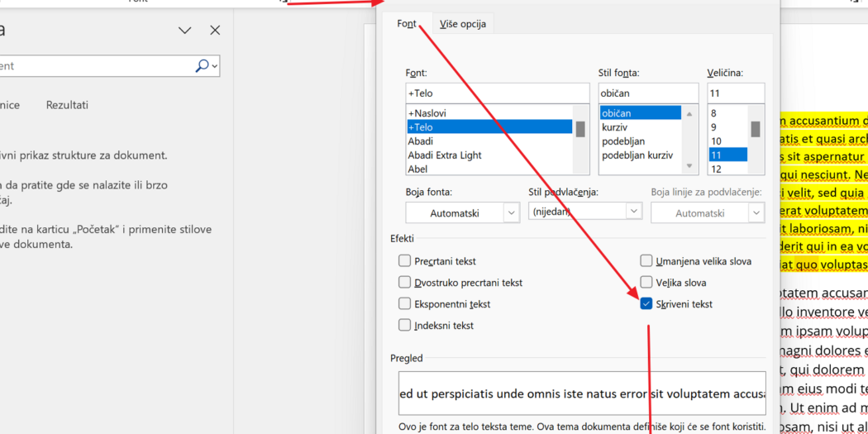The width and height of the screenshot is (868, 434).
Task: Click the Veličina size input field
Action: pyautogui.click(x=736, y=93)
